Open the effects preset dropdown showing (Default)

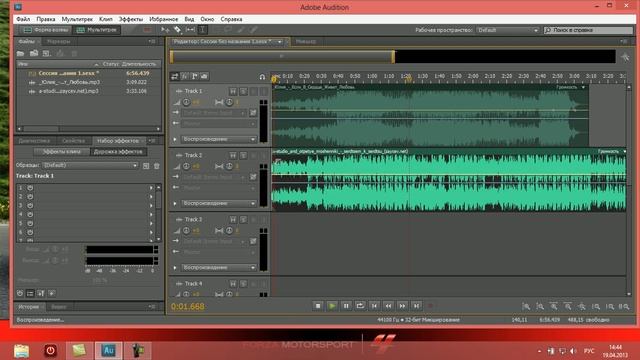[x=90, y=165]
